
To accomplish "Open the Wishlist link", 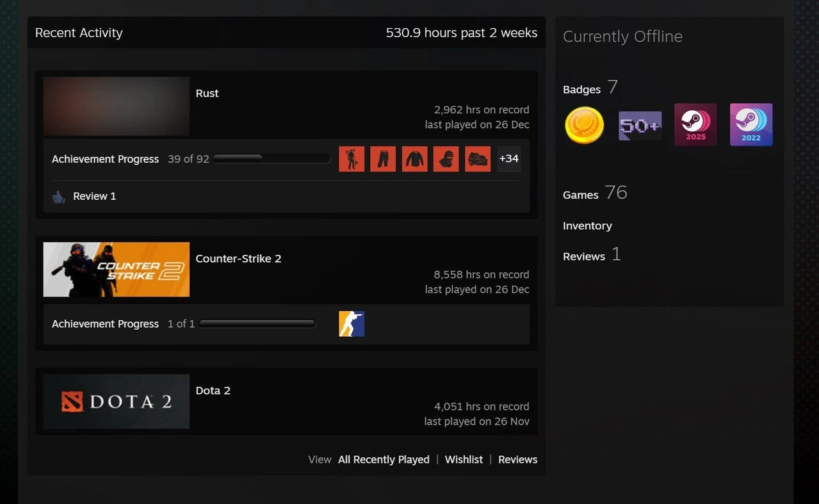I will pyautogui.click(x=464, y=460).
